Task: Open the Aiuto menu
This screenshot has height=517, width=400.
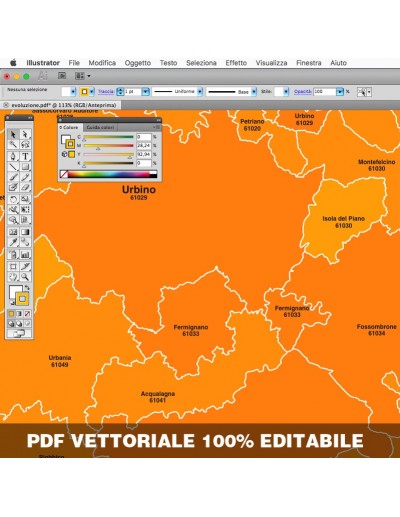Action: point(338,63)
